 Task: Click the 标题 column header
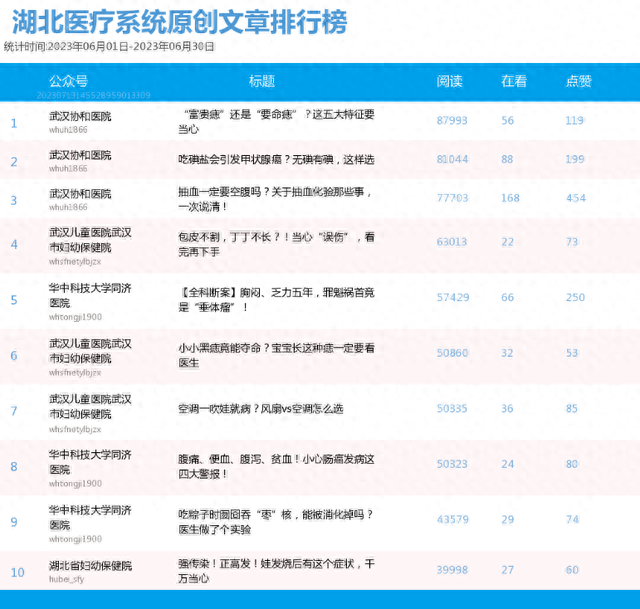[262, 81]
